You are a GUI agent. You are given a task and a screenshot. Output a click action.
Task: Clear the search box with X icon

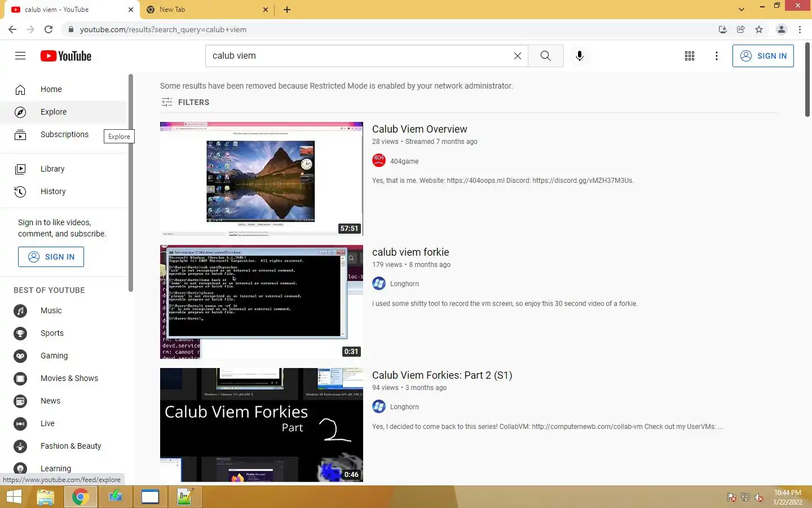pyautogui.click(x=517, y=56)
